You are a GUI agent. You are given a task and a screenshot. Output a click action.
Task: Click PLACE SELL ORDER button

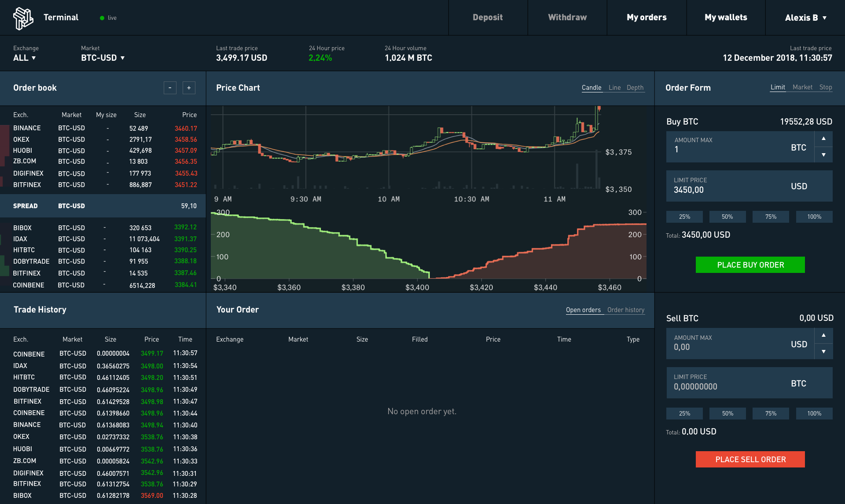click(750, 460)
